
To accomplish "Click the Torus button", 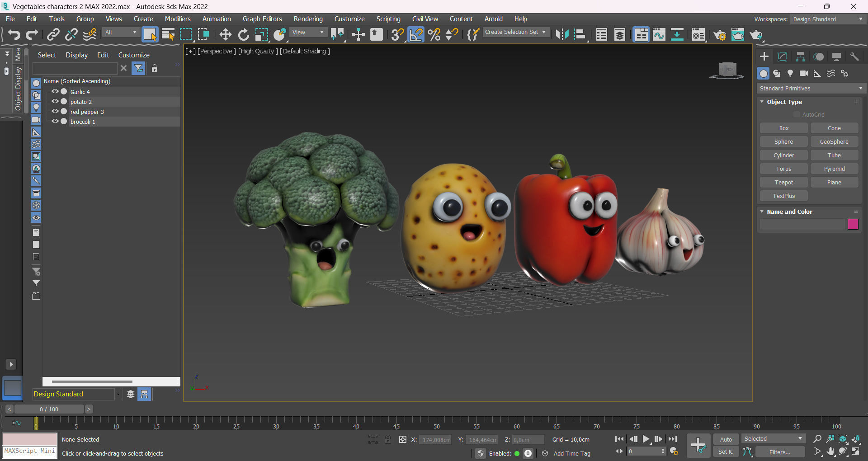I will coord(784,169).
